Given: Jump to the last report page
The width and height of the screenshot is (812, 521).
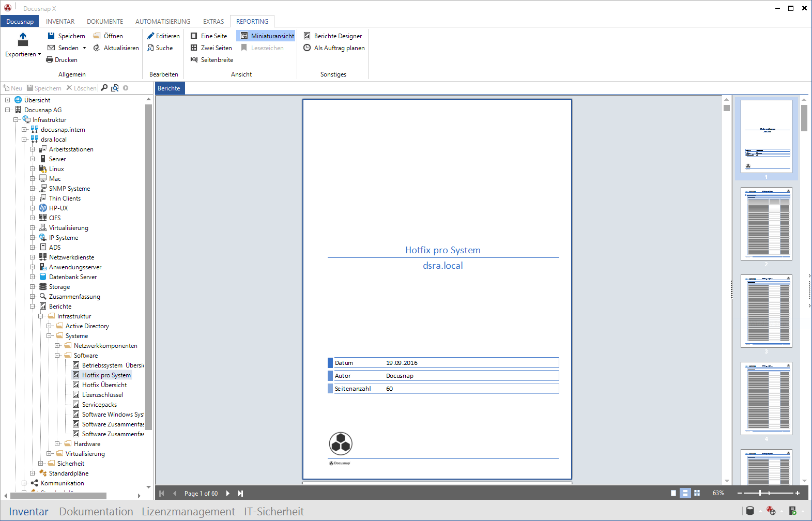Looking at the screenshot, I should (240, 493).
